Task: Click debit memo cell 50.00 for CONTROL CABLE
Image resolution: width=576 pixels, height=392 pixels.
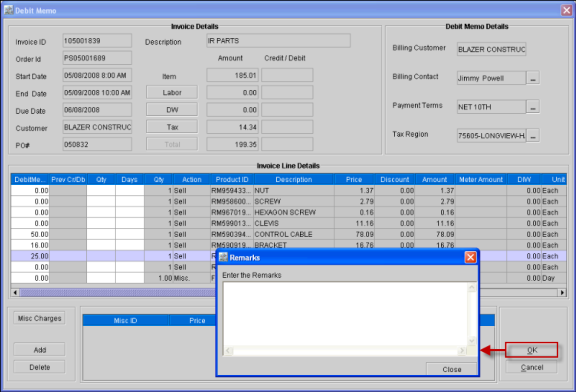Action: click(31, 234)
